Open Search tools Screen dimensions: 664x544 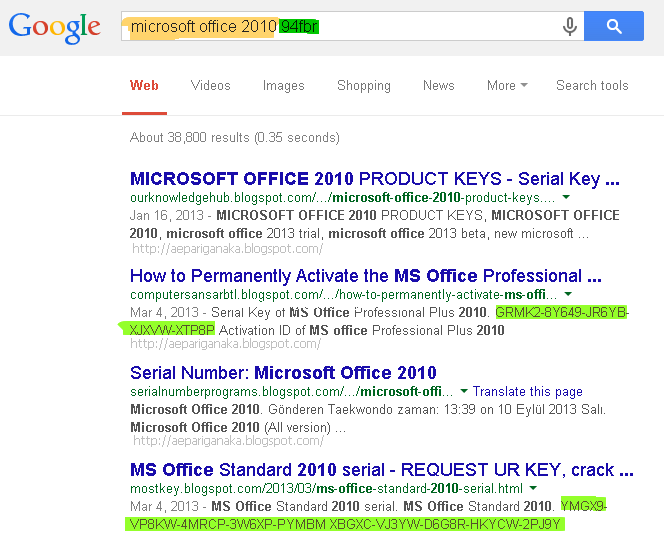point(592,86)
